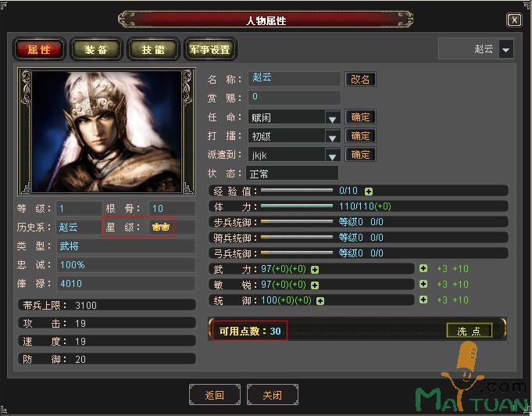532x416 pixels.
Task: Click the 洗点 reset points button
Action: (469, 331)
